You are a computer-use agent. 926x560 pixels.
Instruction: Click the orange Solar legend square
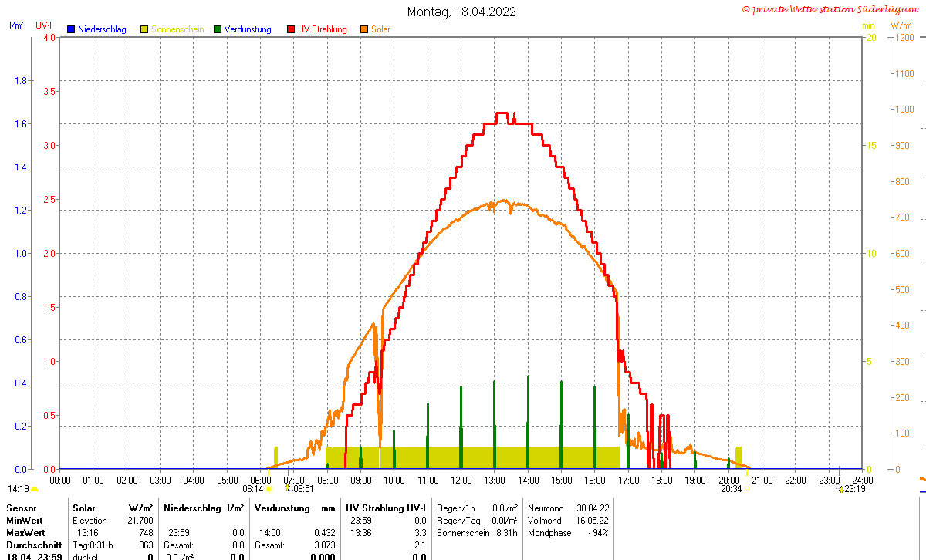click(364, 29)
